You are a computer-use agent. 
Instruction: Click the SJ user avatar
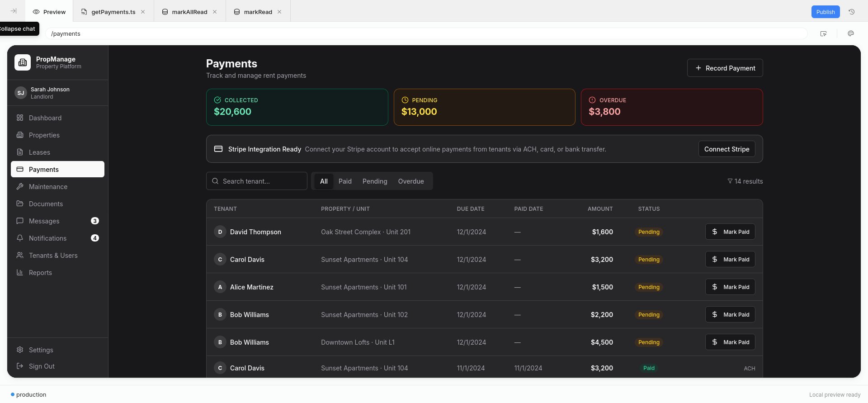coord(21,93)
